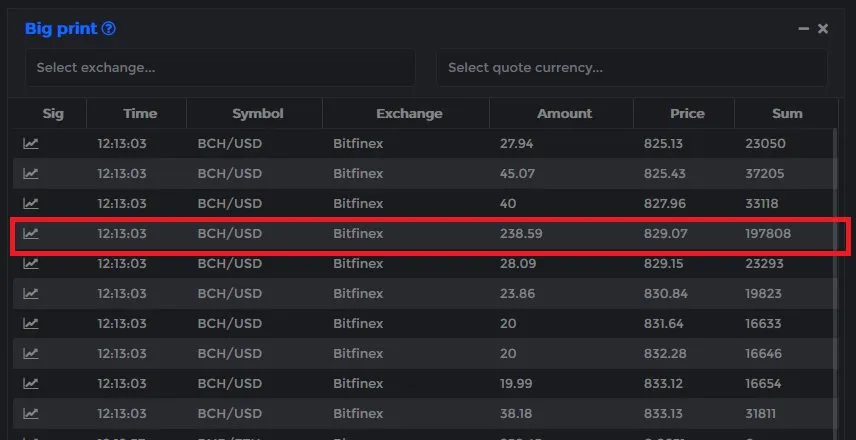856x440 pixels.
Task: Open the Select exchange dropdown
Action: (220, 68)
